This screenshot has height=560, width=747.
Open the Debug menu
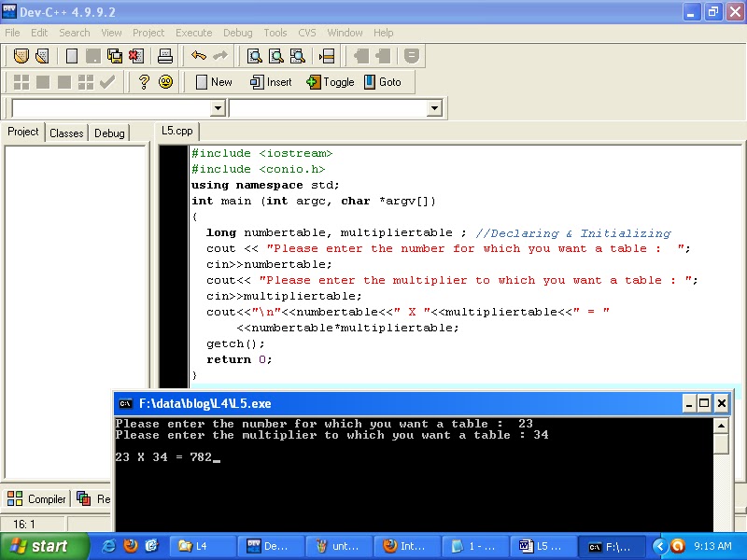click(x=238, y=33)
